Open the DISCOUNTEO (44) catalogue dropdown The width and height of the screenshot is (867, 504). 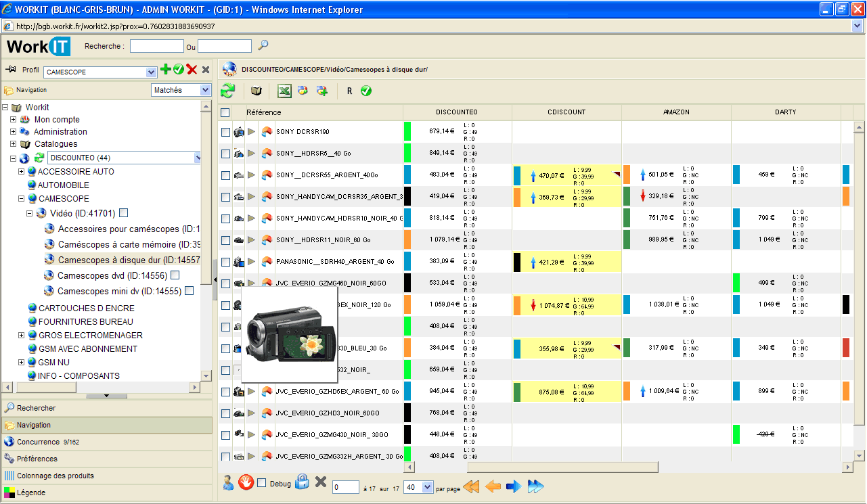click(198, 158)
